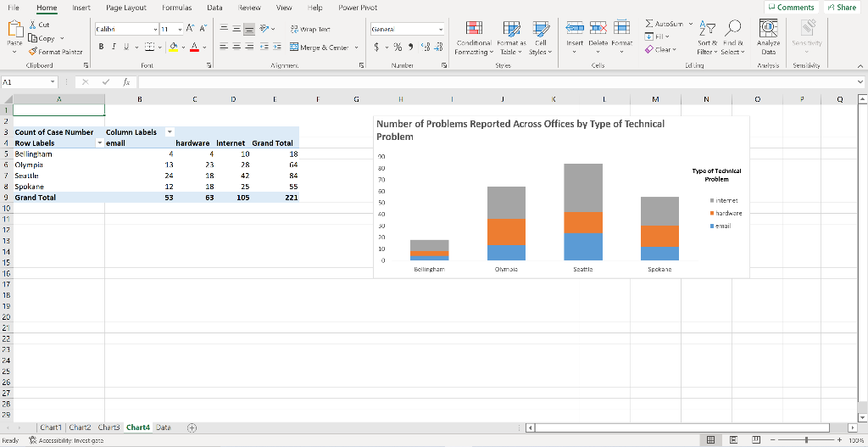Click Accessibility: Investigate in status bar
The width and height of the screenshot is (868, 447).
[66, 440]
